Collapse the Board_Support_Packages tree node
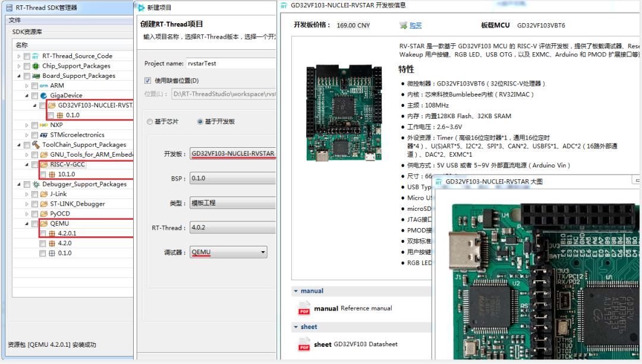This screenshot has width=642, height=364. pyautogui.click(x=19, y=75)
